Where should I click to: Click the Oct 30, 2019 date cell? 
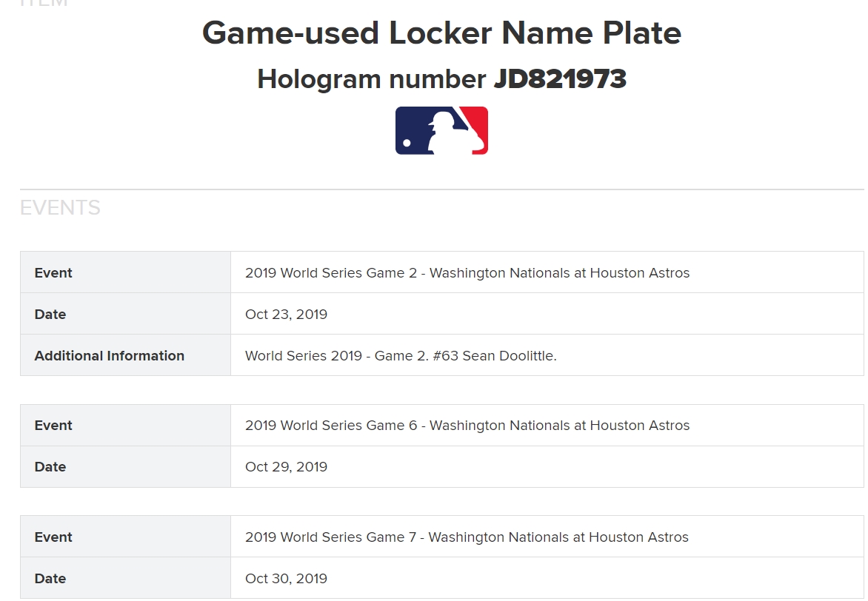[x=547, y=578]
